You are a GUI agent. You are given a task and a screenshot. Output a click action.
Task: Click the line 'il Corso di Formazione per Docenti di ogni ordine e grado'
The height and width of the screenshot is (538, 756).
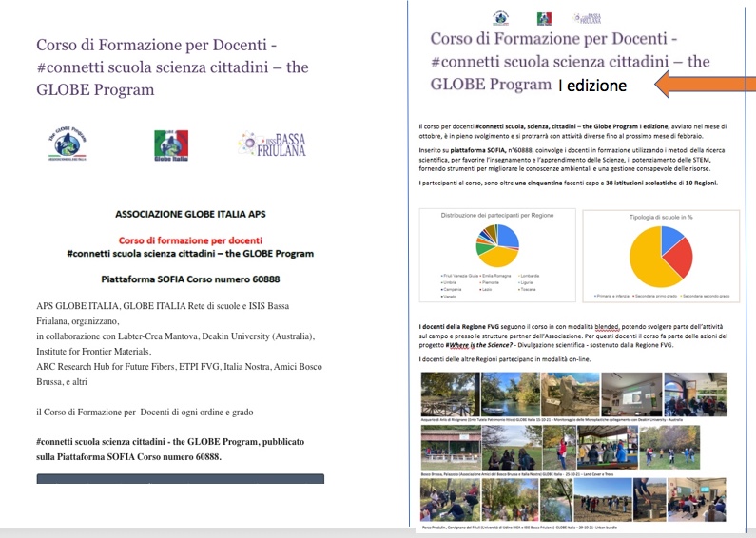click(x=145, y=413)
